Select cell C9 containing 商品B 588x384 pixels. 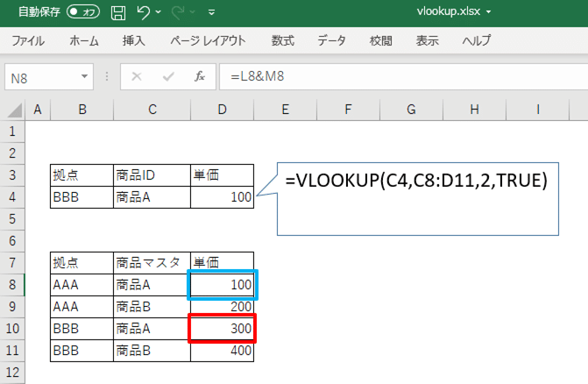(152, 307)
